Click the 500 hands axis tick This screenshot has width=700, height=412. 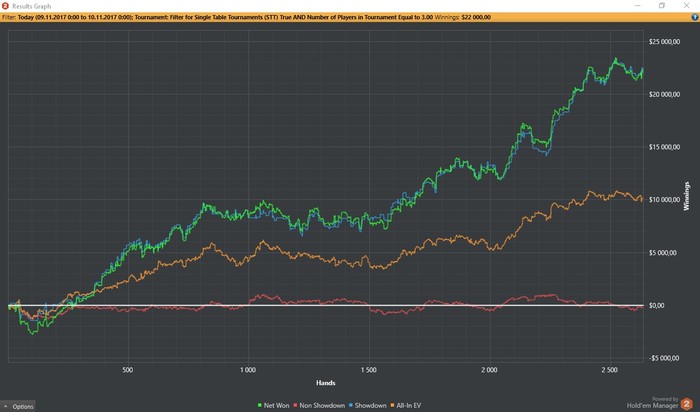click(x=128, y=370)
